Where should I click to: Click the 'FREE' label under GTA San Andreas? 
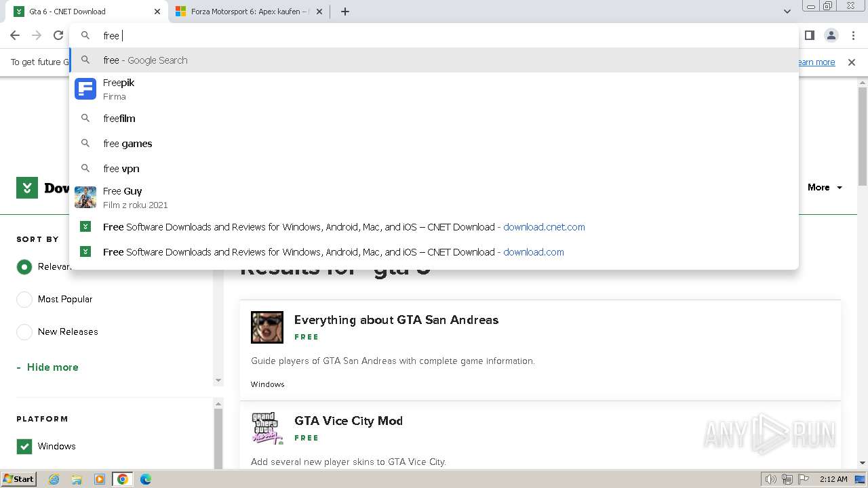307,337
